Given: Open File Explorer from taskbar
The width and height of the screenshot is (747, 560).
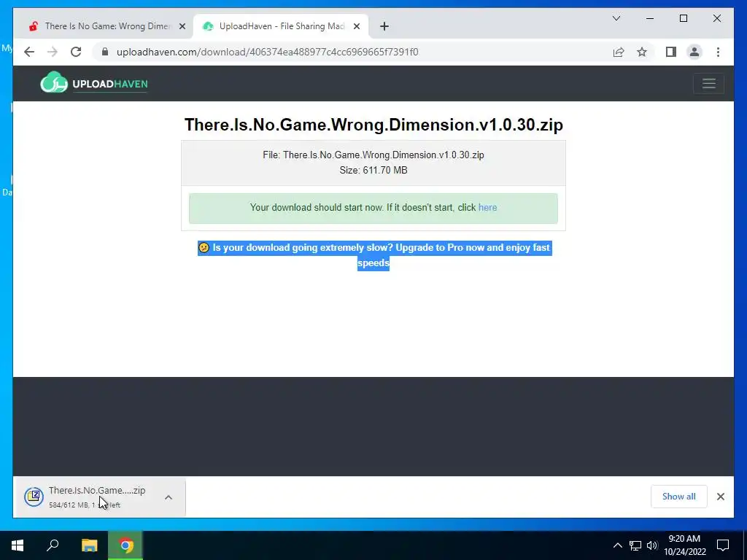Looking at the screenshot, I should 89,545.
